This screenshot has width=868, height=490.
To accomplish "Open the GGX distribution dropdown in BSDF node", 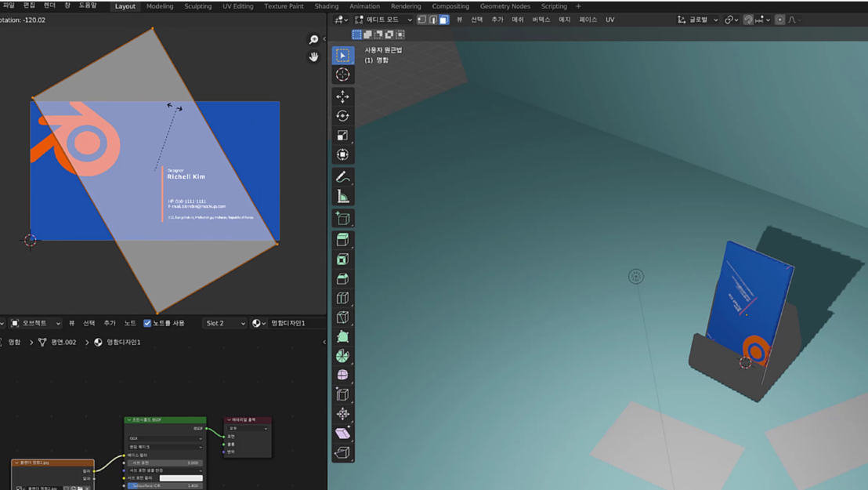I will point(165,438).
